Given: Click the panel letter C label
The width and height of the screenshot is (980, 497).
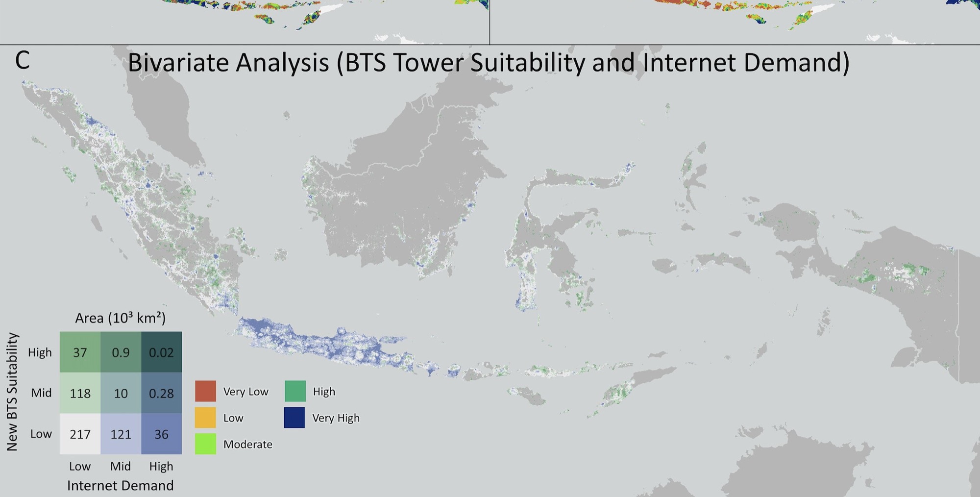Looking at the screenshot, I should tap(23, 61).
